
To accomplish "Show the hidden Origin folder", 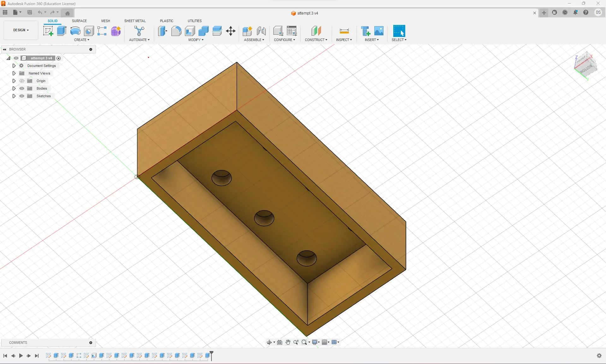I will (x=22, y=81).
